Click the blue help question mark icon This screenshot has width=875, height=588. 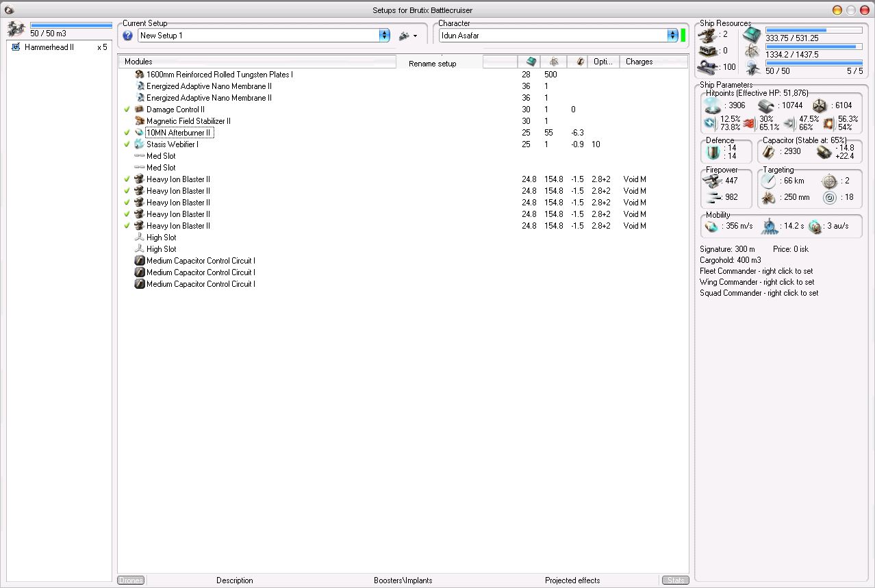point(127,36)
